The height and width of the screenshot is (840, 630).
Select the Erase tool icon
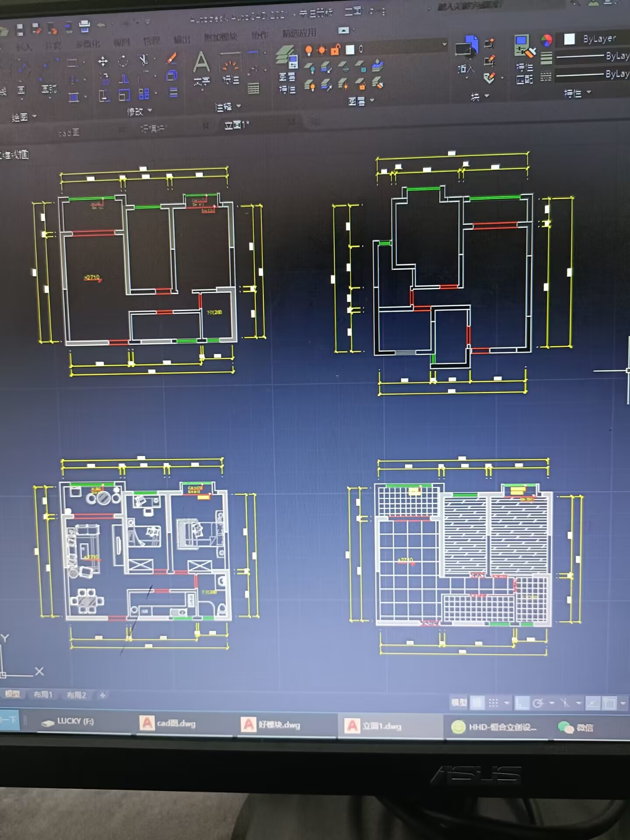(172, 59)
